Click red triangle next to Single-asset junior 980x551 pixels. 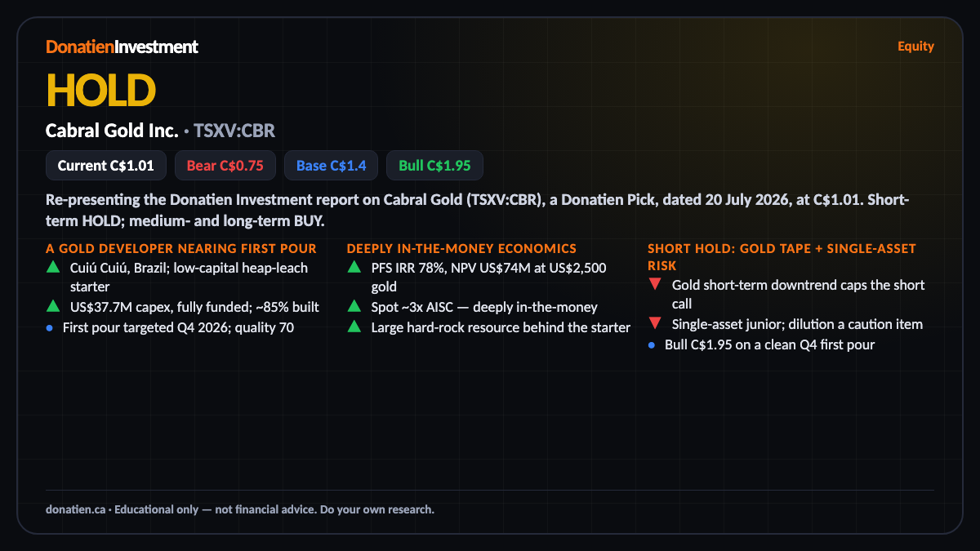pos(654,324)
